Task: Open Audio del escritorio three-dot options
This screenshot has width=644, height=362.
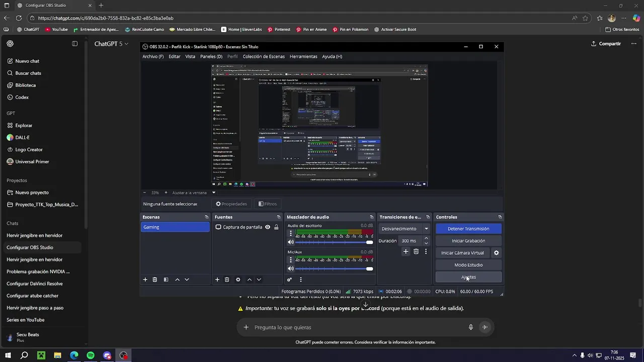Action: pos(290,233)
